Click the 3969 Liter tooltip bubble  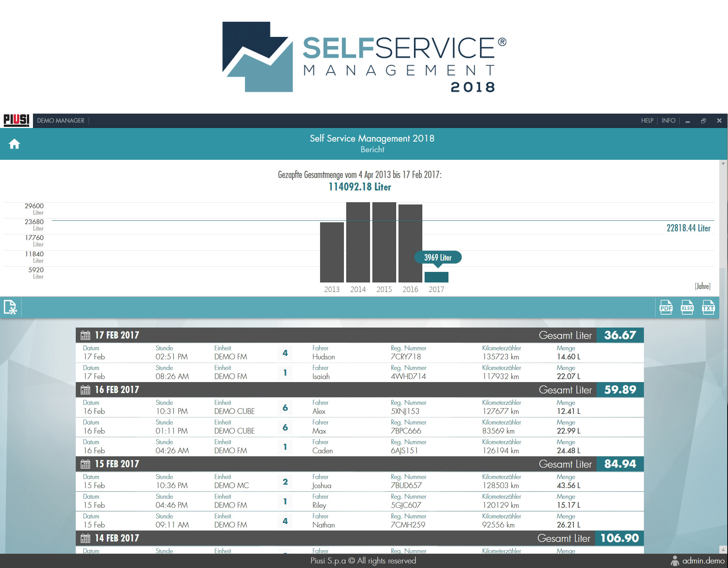[x=438, y=257]
